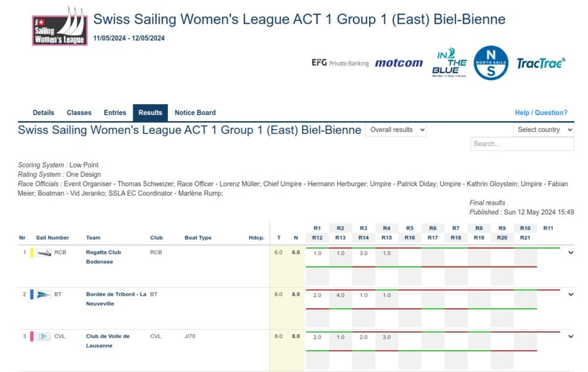Click the CVL club flag icon
Image resolution: width=588 pixels, height=372 pixels.
44,336
